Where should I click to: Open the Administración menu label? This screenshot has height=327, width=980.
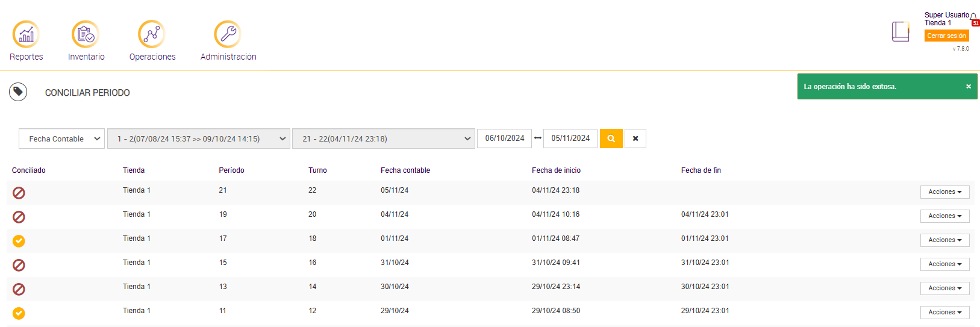click(x=228, y=57)
